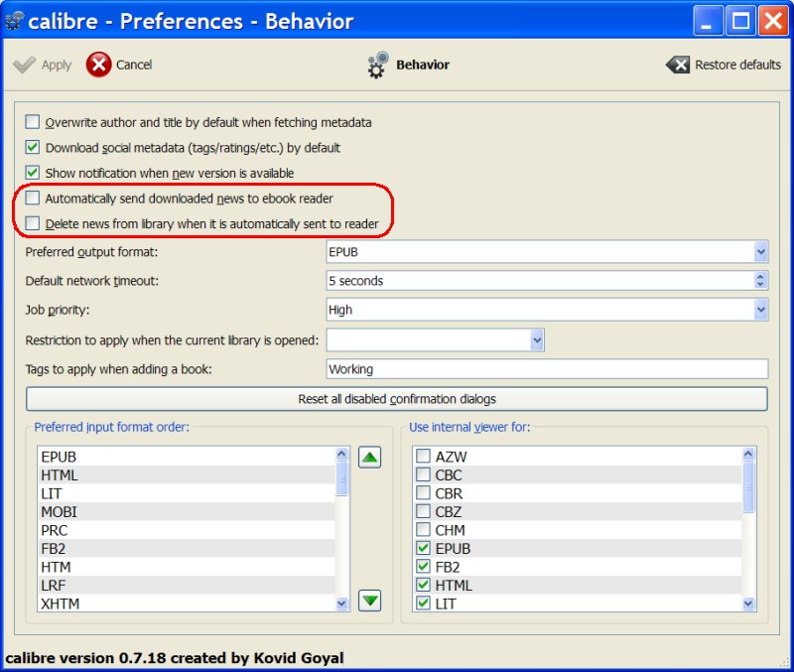Screen dimensions: 794x672
Task: Uncheck HTML in internal viewer list
Action: pos(423,585)
